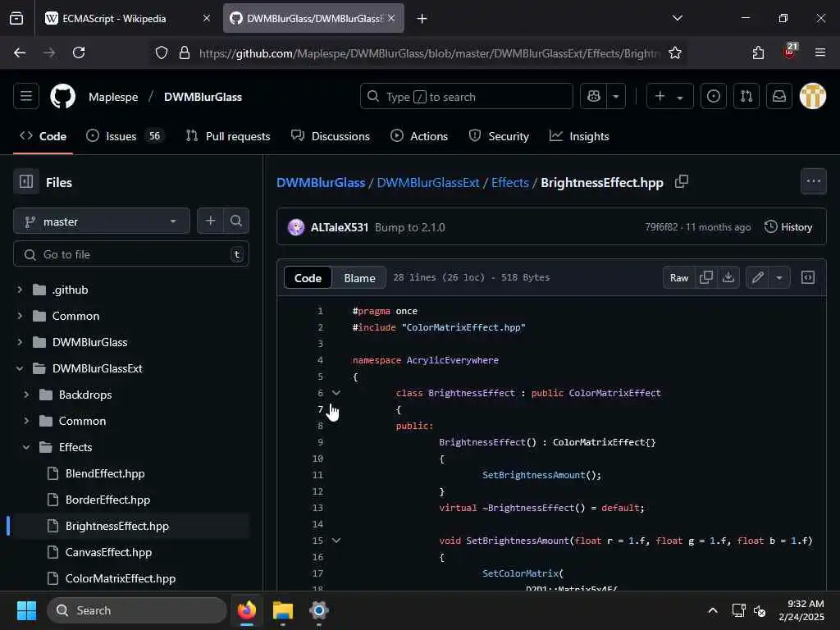Open Discussions tab
This screenshot has width=840, height=630.
pos(331,136)
